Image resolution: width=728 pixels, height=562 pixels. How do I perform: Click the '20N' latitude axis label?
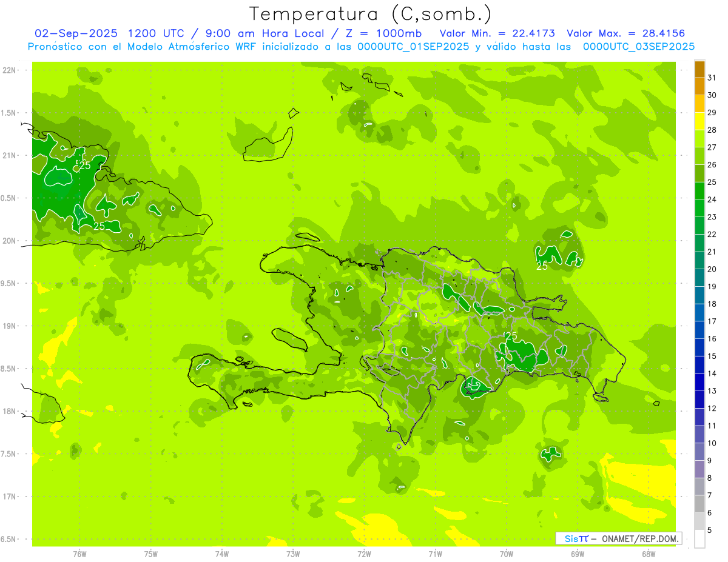(9, 241)
